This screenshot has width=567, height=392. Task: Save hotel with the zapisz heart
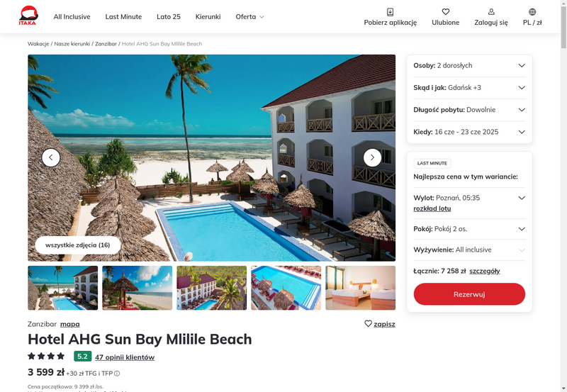380,324
